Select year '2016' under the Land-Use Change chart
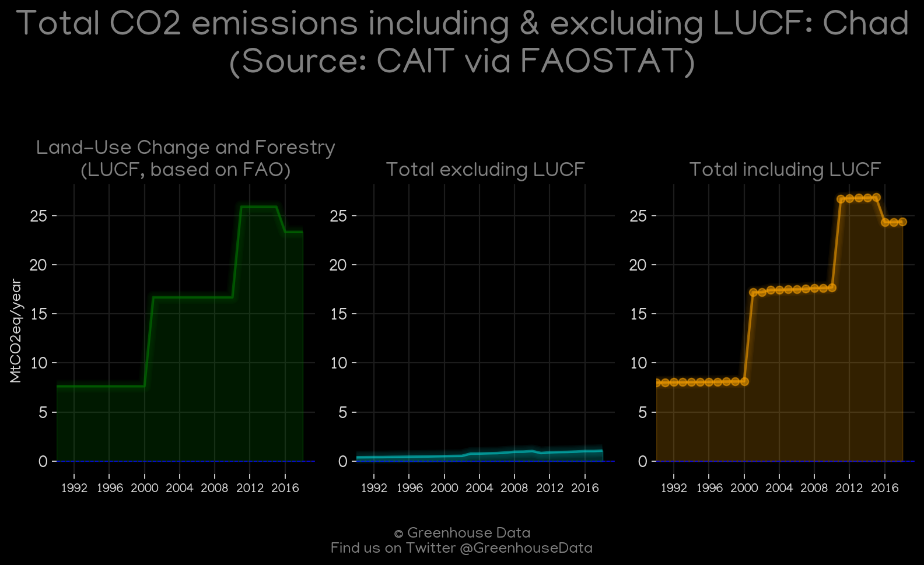The width and height of the screenshot is (924, 565). coord(285,488)
